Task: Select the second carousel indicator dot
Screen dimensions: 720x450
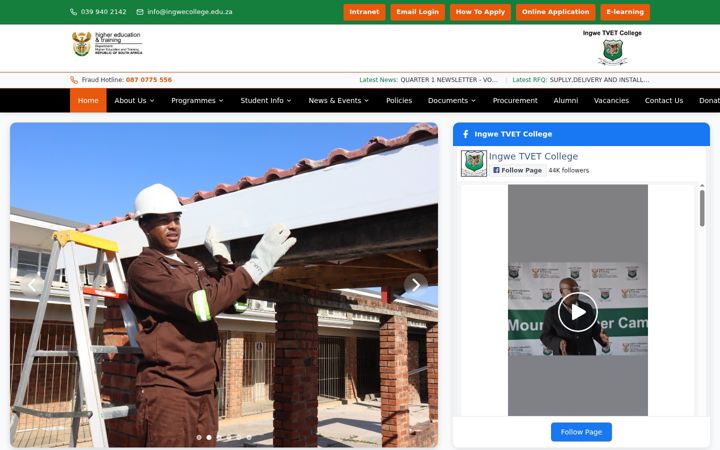Action: (209, 438)
